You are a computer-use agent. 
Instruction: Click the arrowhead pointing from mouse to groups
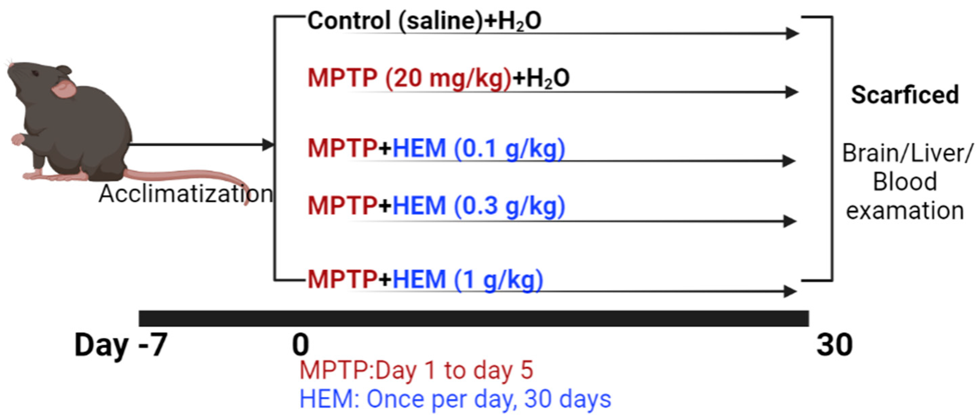click(268, 144)
